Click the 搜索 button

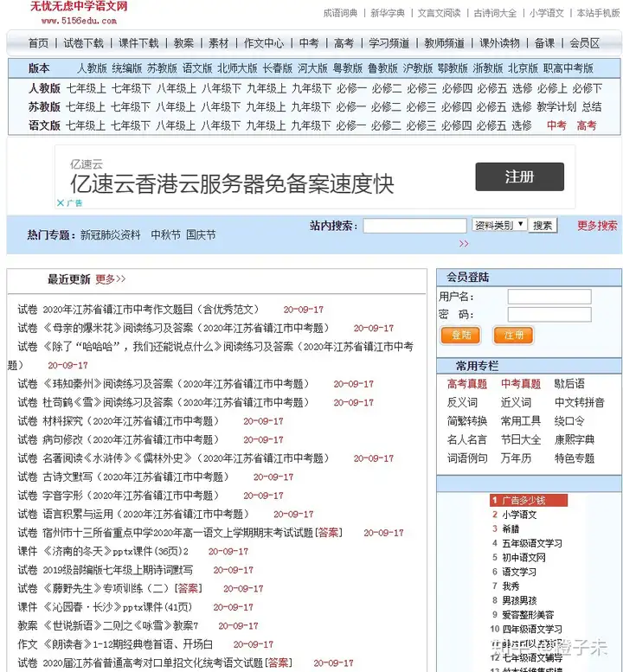pos(543,226)
